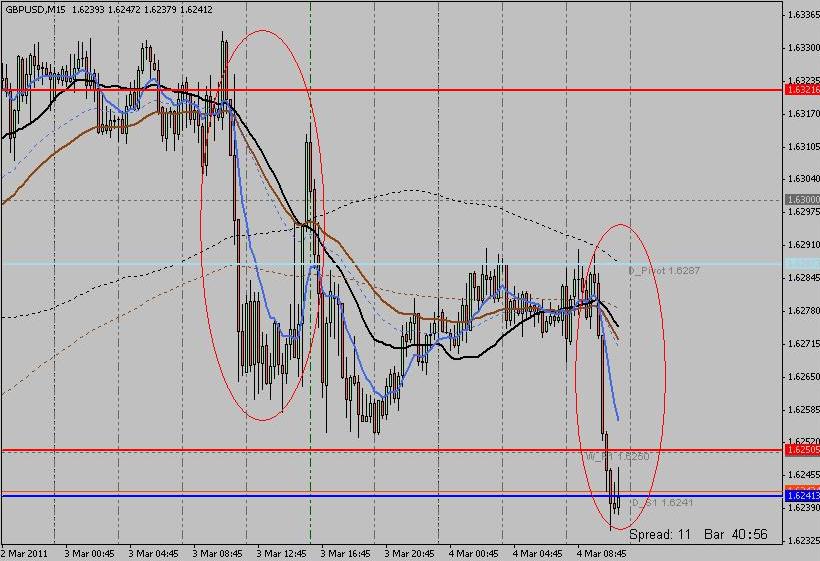Click the GBPUSD,M15 chart title
The image size is (820, 561).
pos(36,9)
